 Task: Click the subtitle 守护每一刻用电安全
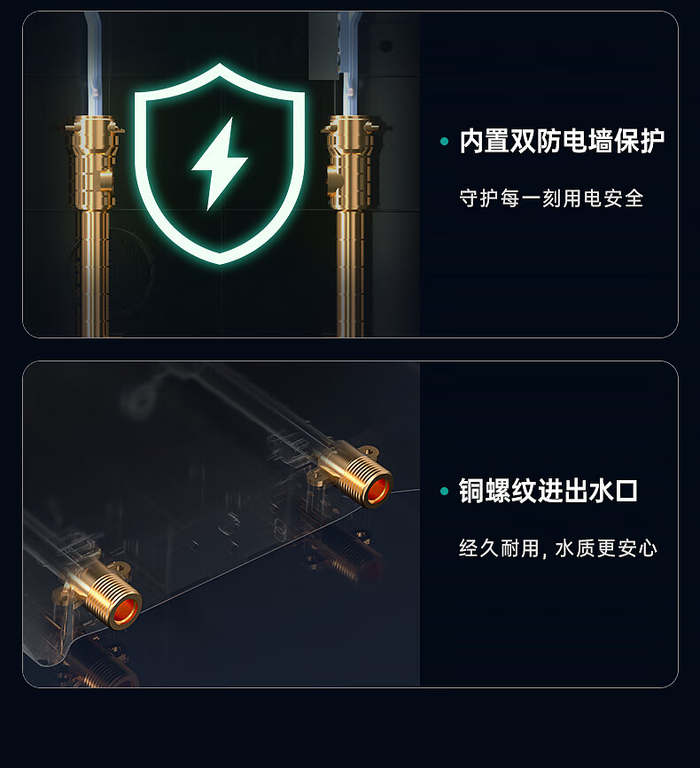coord(551,198)
